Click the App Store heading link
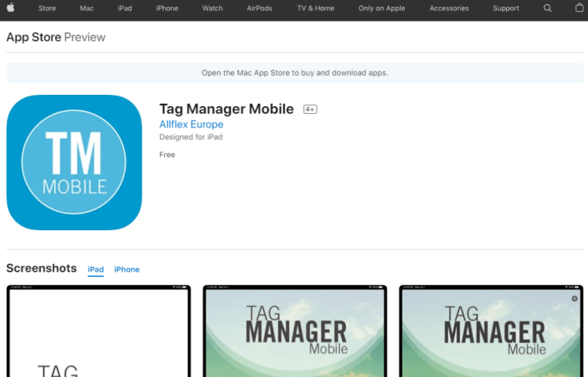The height and width of the screenshot is (377, 588). coord(34,37)
